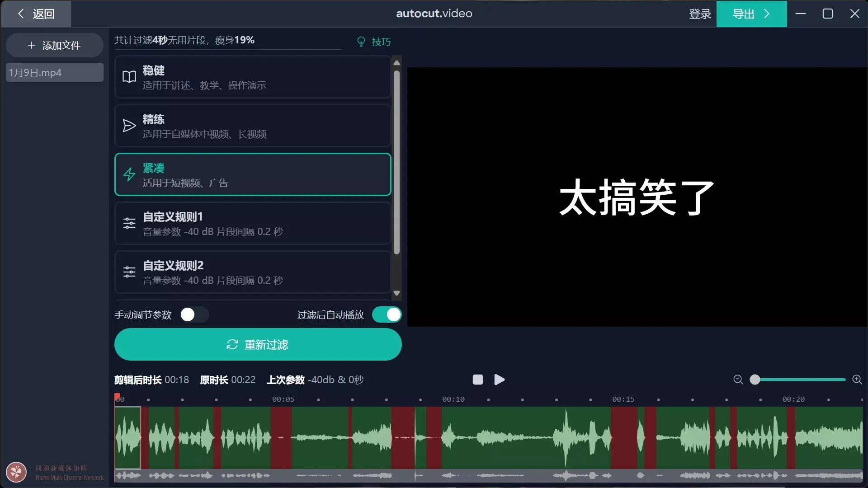Click the lightning icon of 紧凑 preset

[129, 174]
